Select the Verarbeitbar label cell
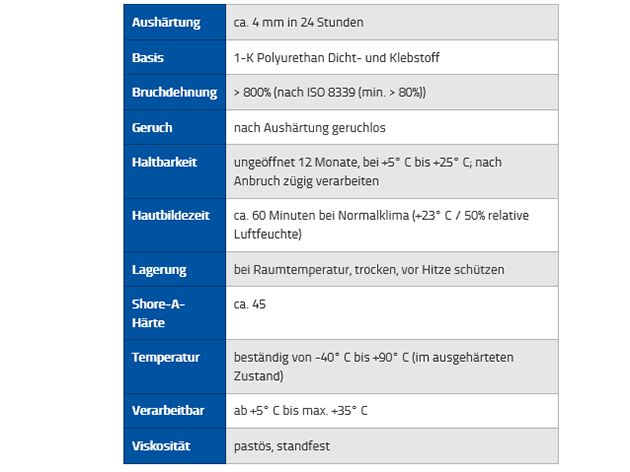This screenshot has height=472, width=630. tap(175, 411)
